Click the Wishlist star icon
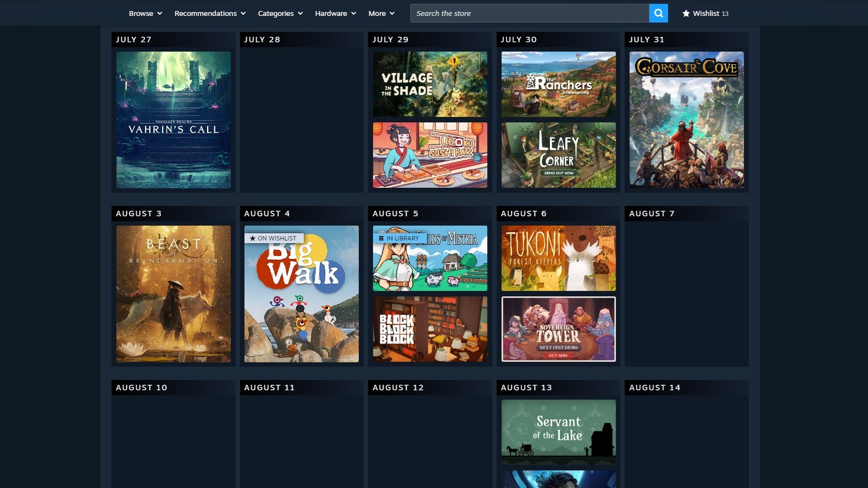 pyautogui.click(x=686, y=13)
